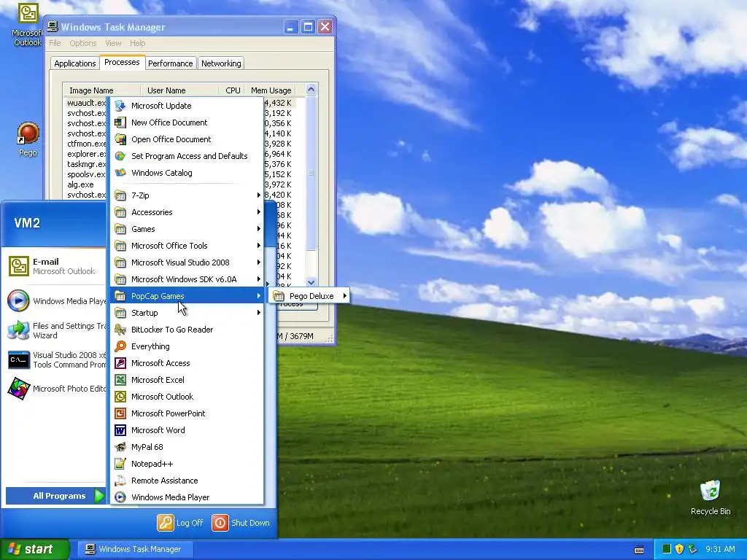Expand the Games submenu
Image resolution: width=747 pixels, height=560 pixels.
187,228
